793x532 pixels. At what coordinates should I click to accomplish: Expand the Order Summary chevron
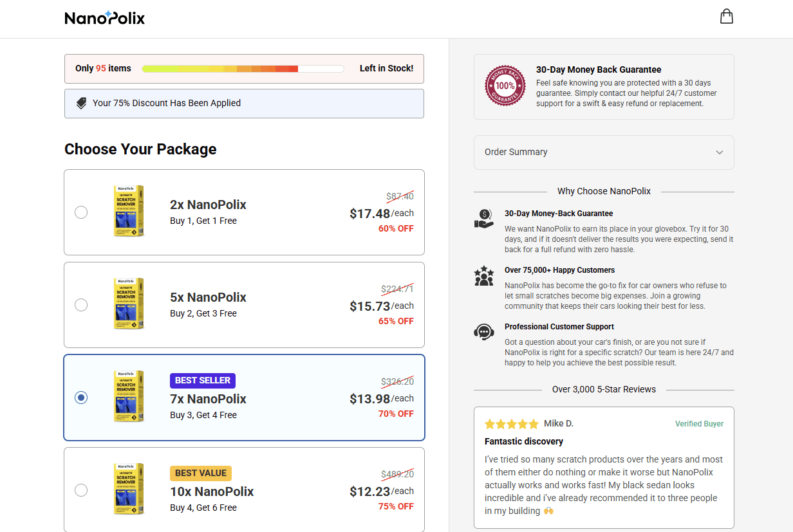[720, 152]
